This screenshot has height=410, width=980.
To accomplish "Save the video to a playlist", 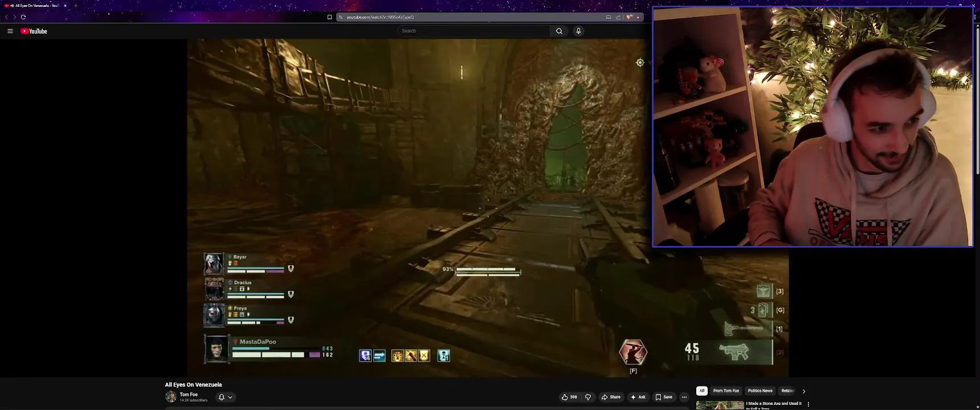I will [663, 397].
